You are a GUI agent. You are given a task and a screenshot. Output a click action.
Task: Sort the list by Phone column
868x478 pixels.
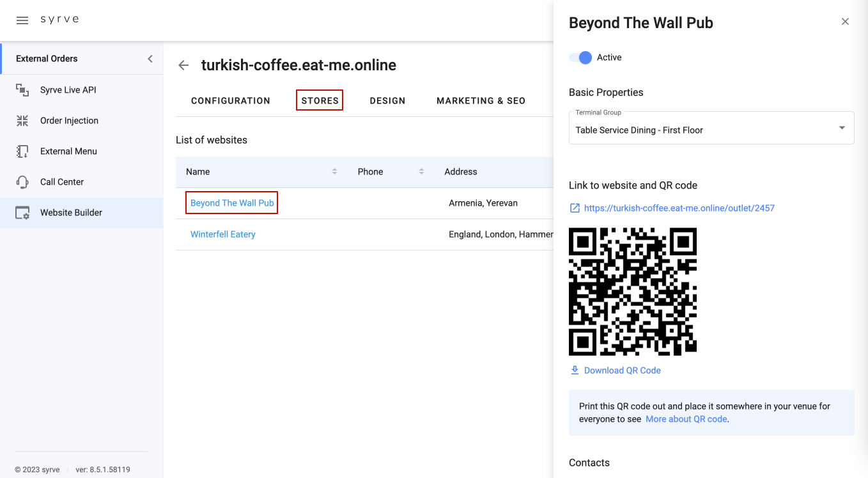(421, 172)
